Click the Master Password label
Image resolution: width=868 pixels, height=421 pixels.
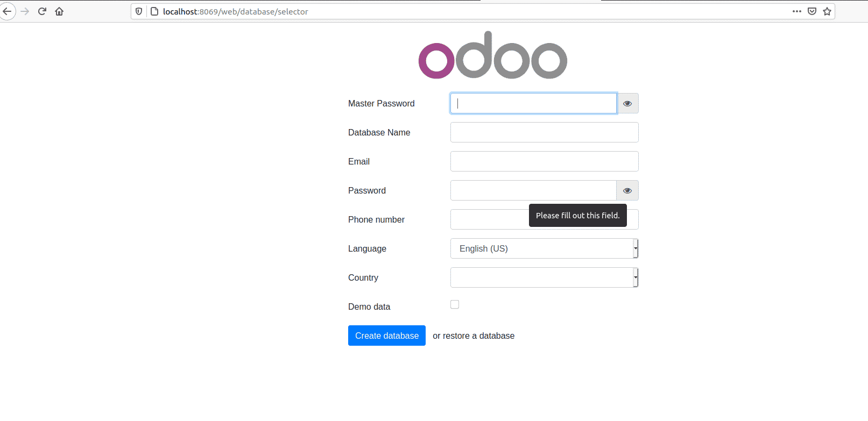coord(382,103)
